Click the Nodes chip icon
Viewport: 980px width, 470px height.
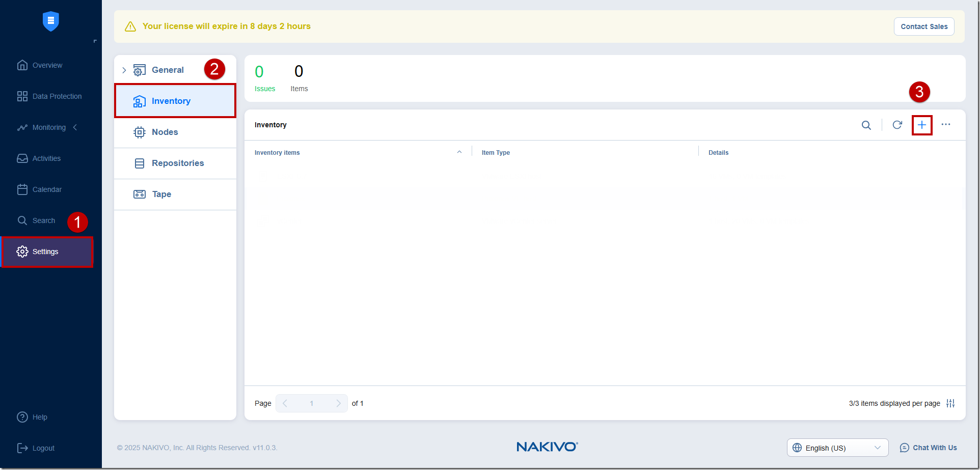click(x=139, y=132)
